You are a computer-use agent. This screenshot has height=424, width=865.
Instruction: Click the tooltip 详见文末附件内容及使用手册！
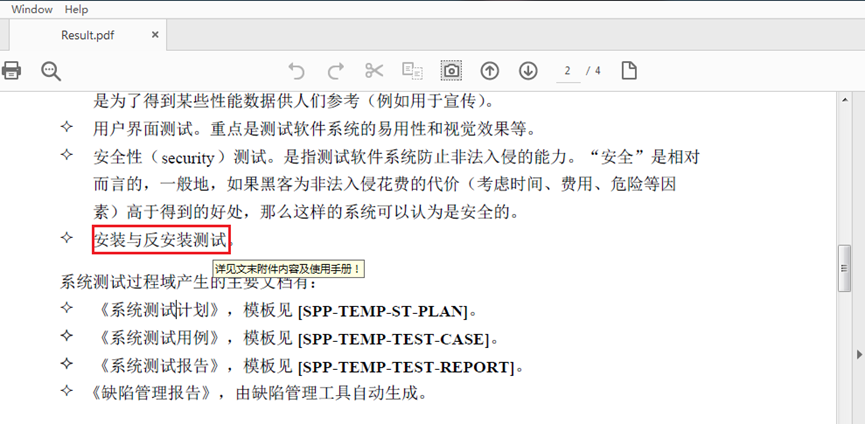click(x=288, y=269)
